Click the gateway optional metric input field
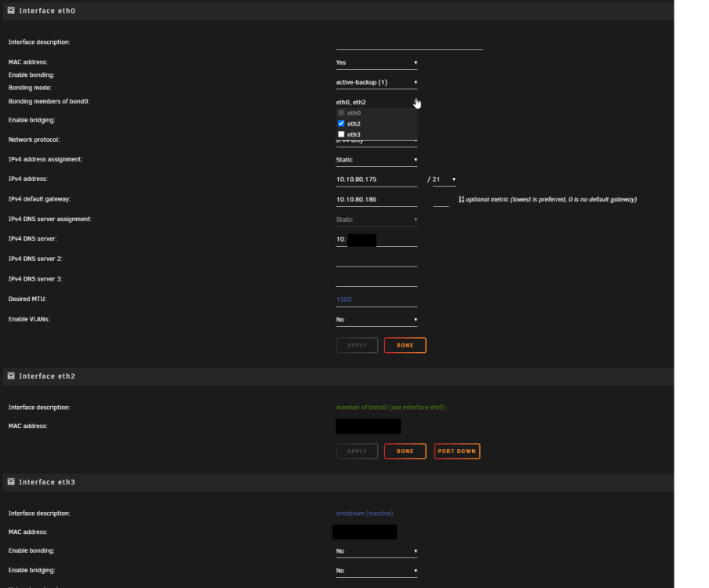This screenshot has width=709, height=588. coord(441,200)
